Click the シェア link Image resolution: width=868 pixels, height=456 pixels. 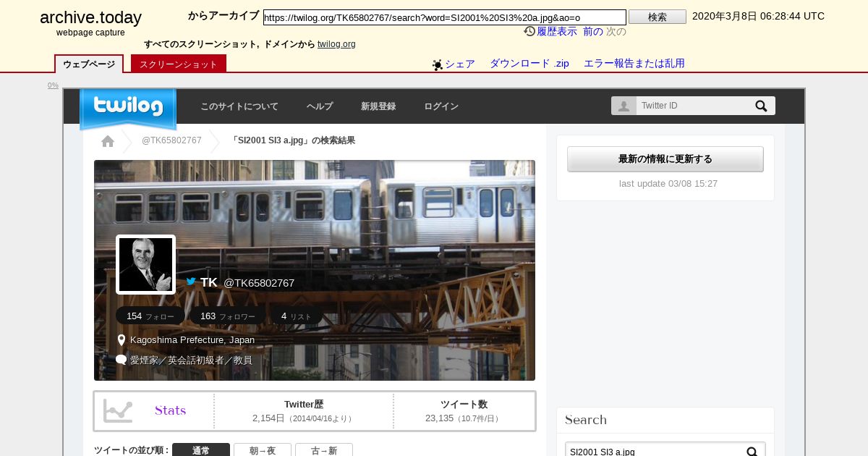pyautogui.click(x=460, y=64)
